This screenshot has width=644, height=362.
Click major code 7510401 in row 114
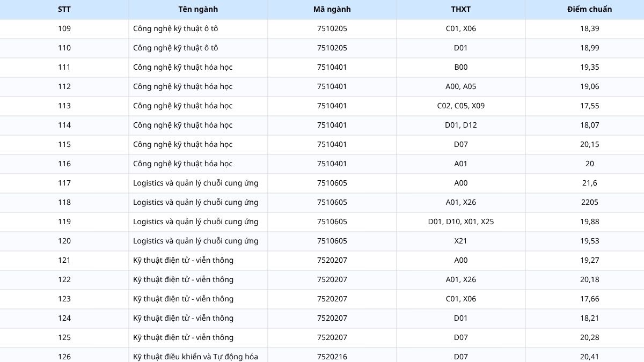332,125
